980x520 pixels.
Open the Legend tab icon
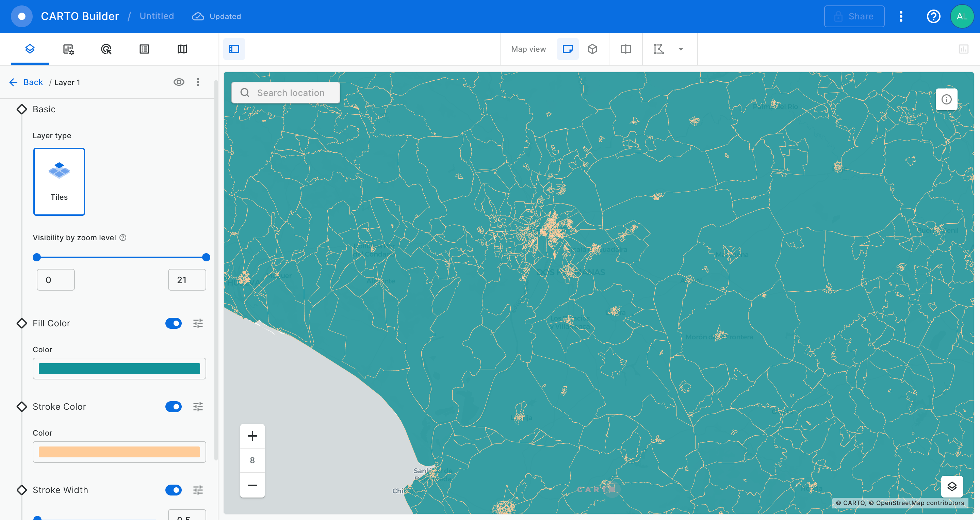[144, 49]
